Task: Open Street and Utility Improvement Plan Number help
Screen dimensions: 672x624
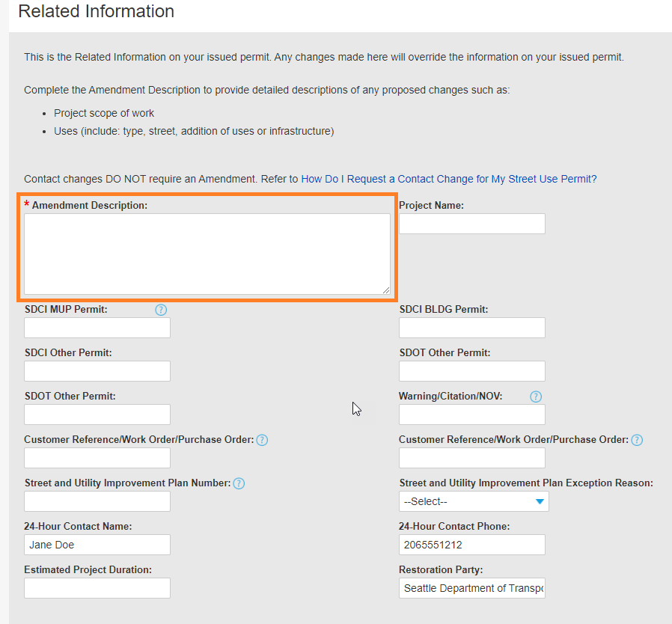Action: (x=239, y=483)
